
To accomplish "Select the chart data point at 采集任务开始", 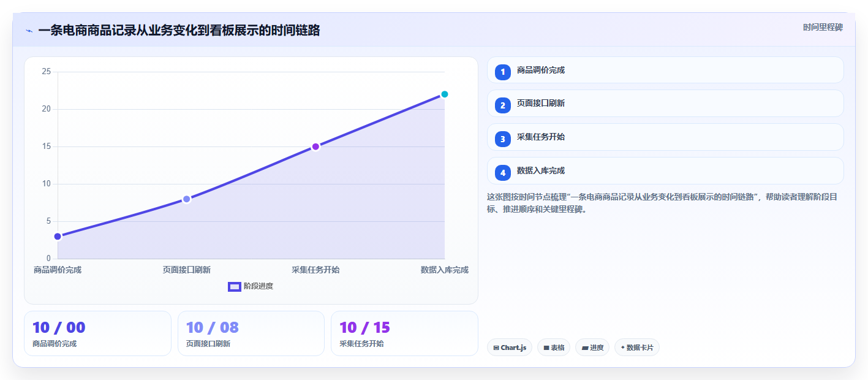I will pyautogui.click(x=315, y=146).
